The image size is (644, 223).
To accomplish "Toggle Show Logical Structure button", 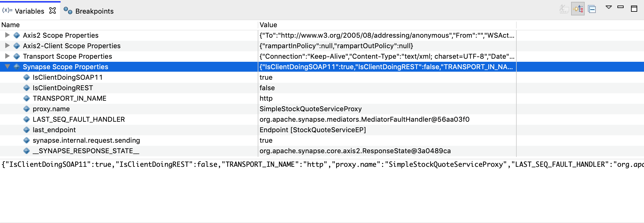I will (x=578, y=9).
